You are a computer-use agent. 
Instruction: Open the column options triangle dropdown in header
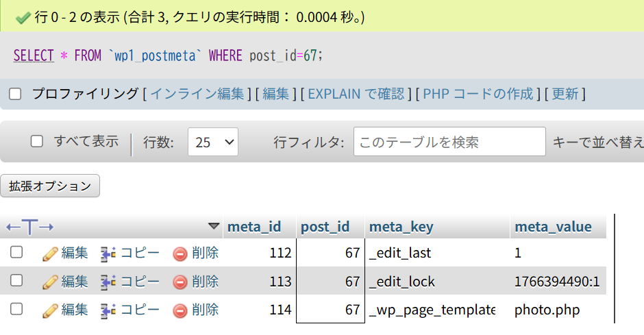point(214,226)
